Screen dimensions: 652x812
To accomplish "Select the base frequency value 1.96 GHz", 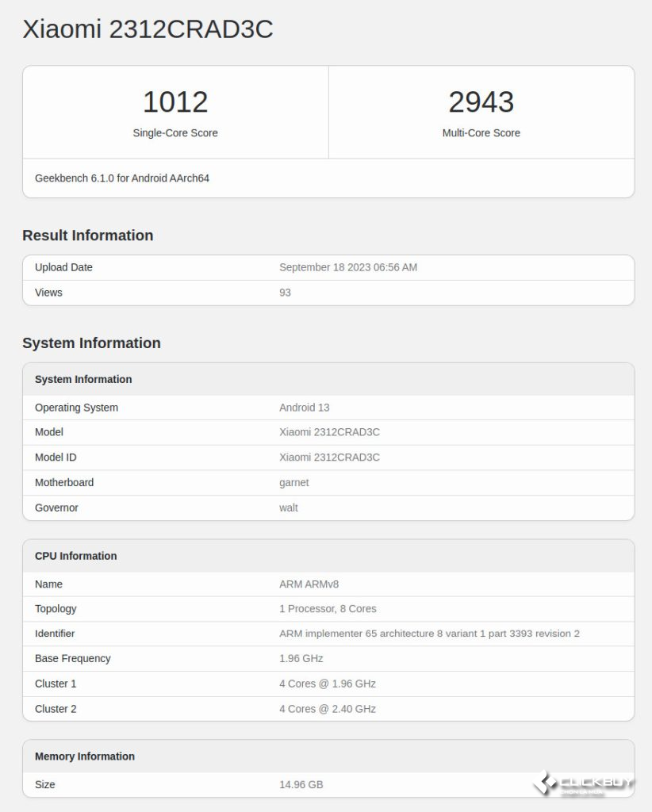I will (x=301, y=659).
